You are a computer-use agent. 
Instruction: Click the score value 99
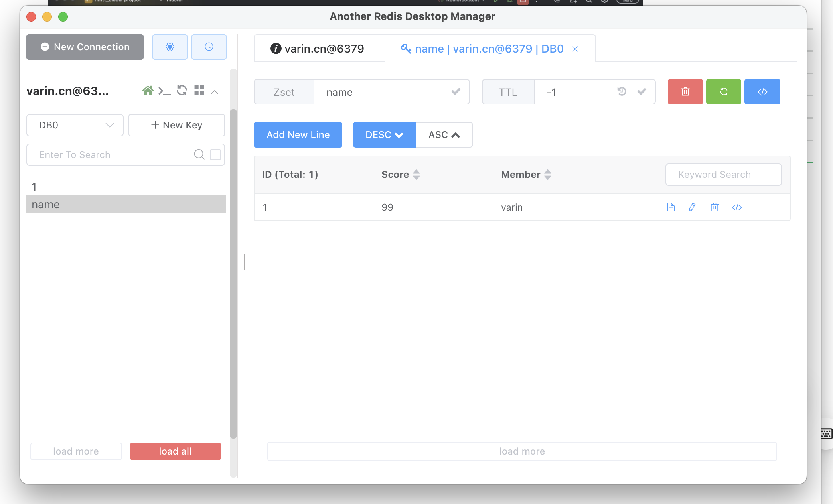(387, 207)
